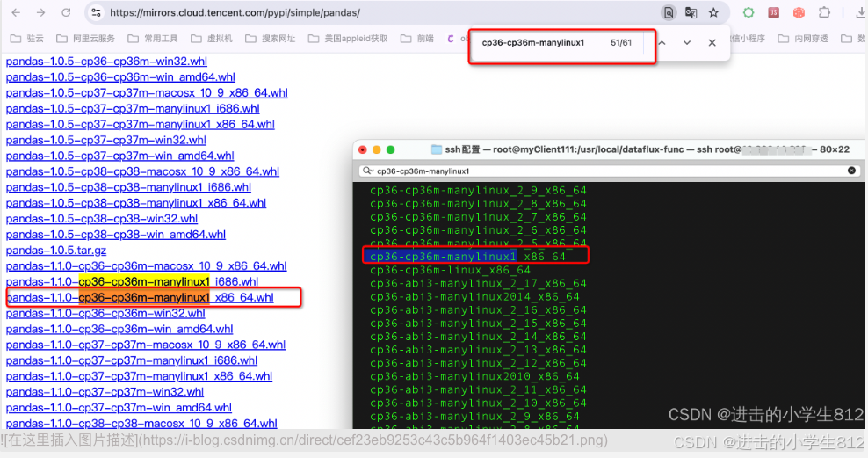Jump to previous find match
The image size is (868, 458).
(662, 43)
